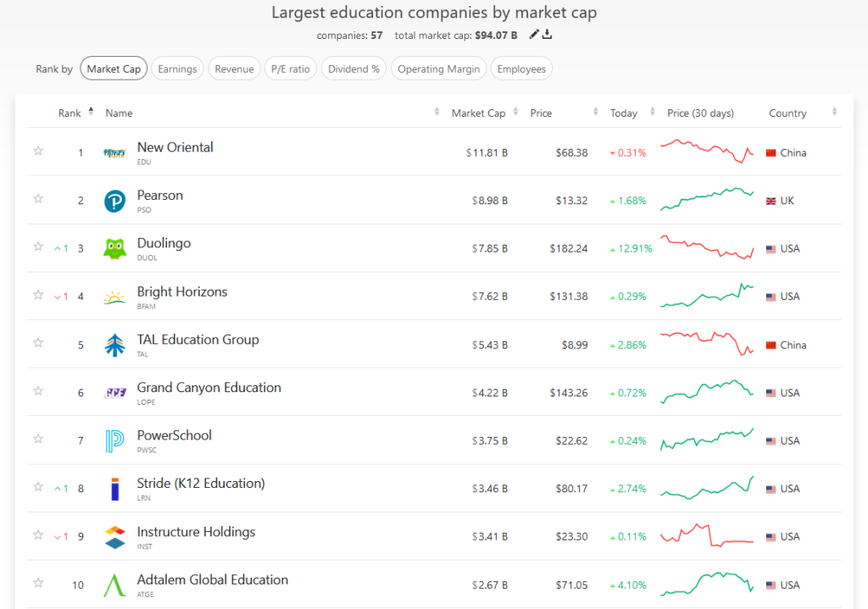Click the UK flag in Pearson row
868x609 pixels.
click(771, 201)
